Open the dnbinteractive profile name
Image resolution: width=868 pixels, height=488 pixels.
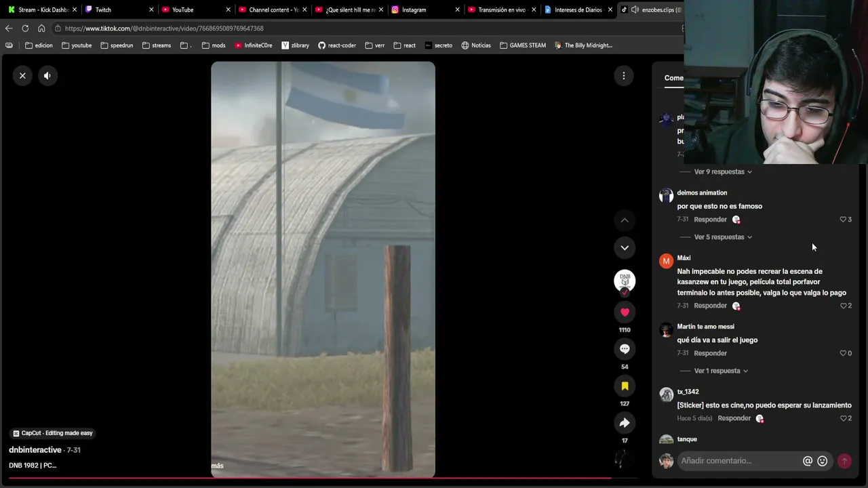[35, 450]
